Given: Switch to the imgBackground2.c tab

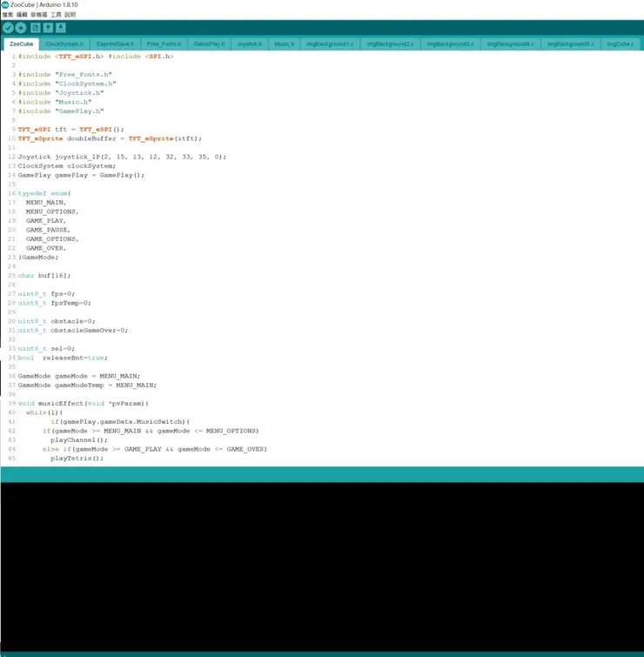Looking at the screenshot, I should tap(390, 44).
